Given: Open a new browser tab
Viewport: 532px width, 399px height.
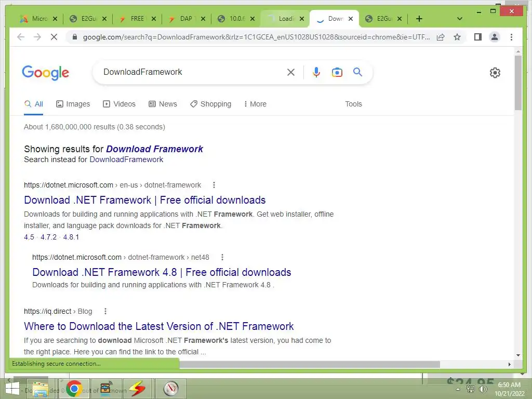Looking at the screenshot, I should click(419, 19).
